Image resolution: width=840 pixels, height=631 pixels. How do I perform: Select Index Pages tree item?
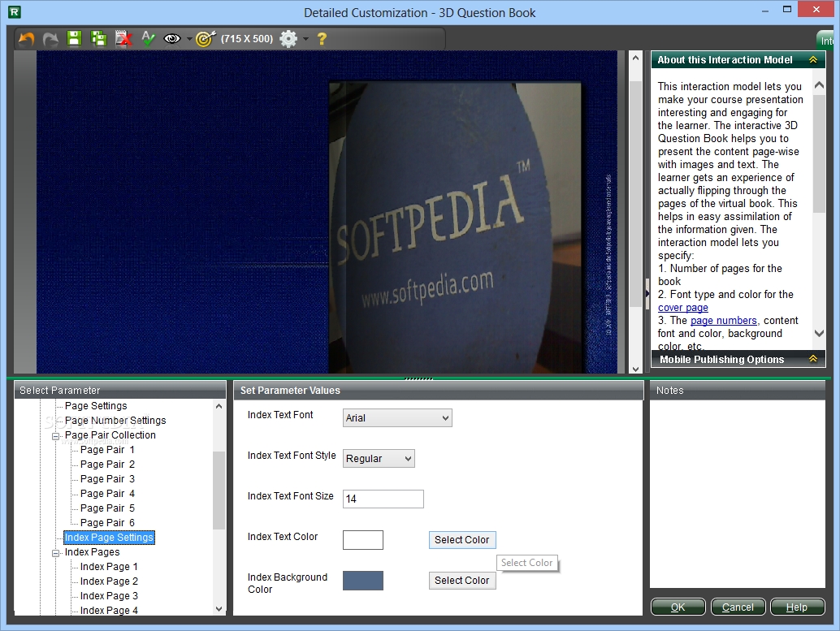pyautogui.click(x=92, y=551)
